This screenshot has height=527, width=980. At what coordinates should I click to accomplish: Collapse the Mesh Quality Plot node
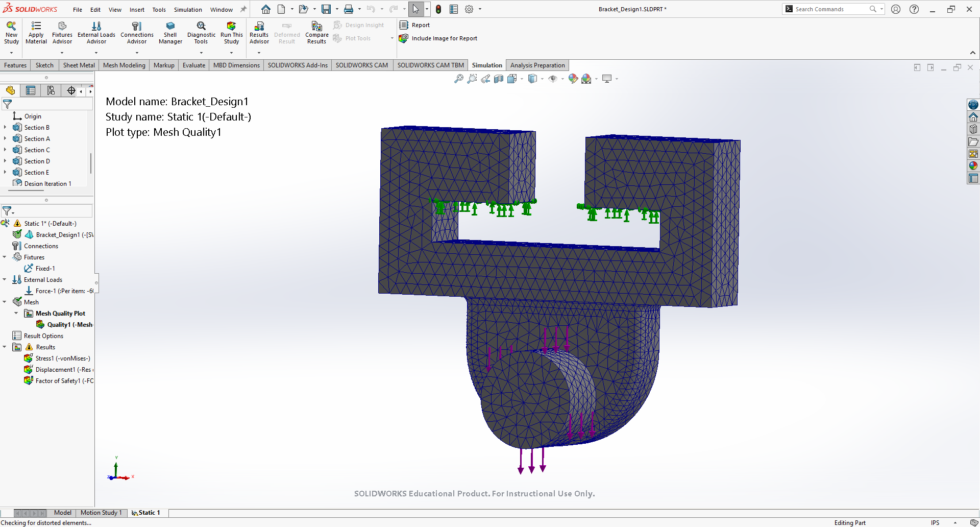pos(16,314)
